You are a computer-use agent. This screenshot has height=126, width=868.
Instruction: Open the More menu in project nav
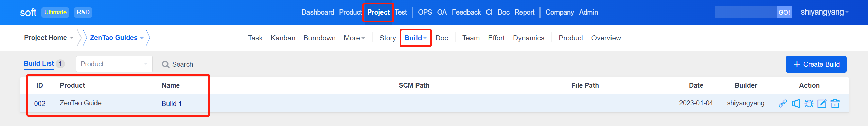point(354,38)
